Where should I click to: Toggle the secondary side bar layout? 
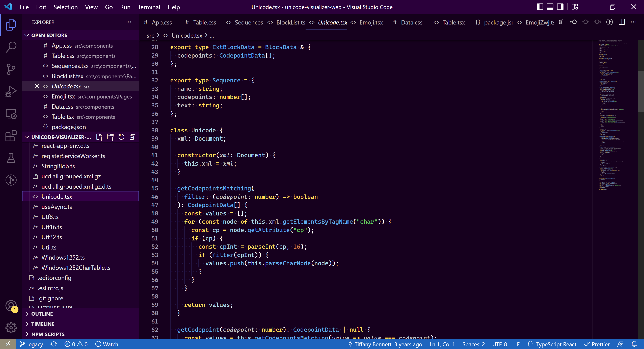[x=560, y=7]
